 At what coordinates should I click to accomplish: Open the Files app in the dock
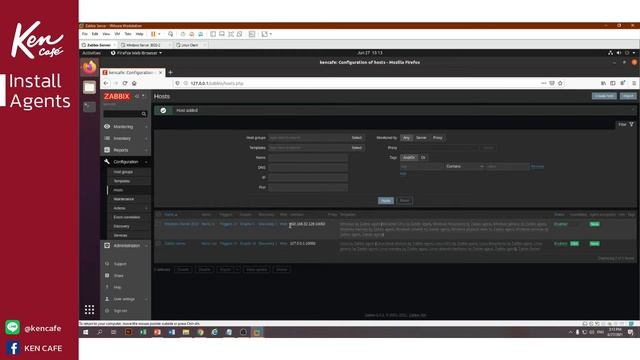pos(89,87)
